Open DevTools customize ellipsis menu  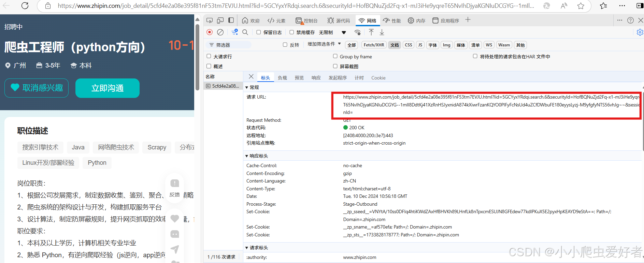coord(620,20)
